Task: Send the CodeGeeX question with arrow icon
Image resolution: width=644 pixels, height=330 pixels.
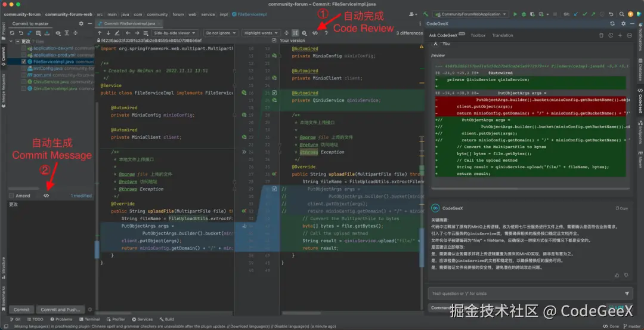Action: coord(627,294)
